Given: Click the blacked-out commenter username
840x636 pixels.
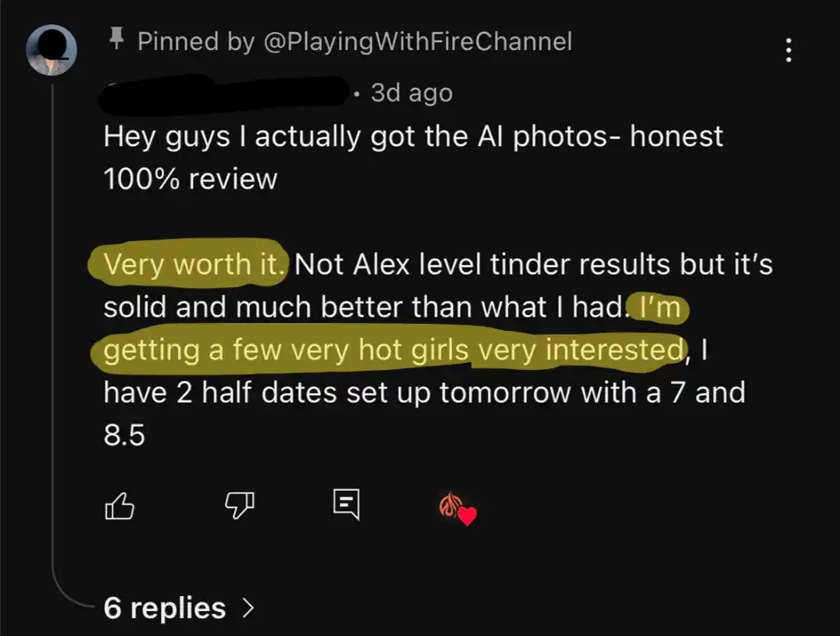Looking at the screenshot, I should 226,93.
